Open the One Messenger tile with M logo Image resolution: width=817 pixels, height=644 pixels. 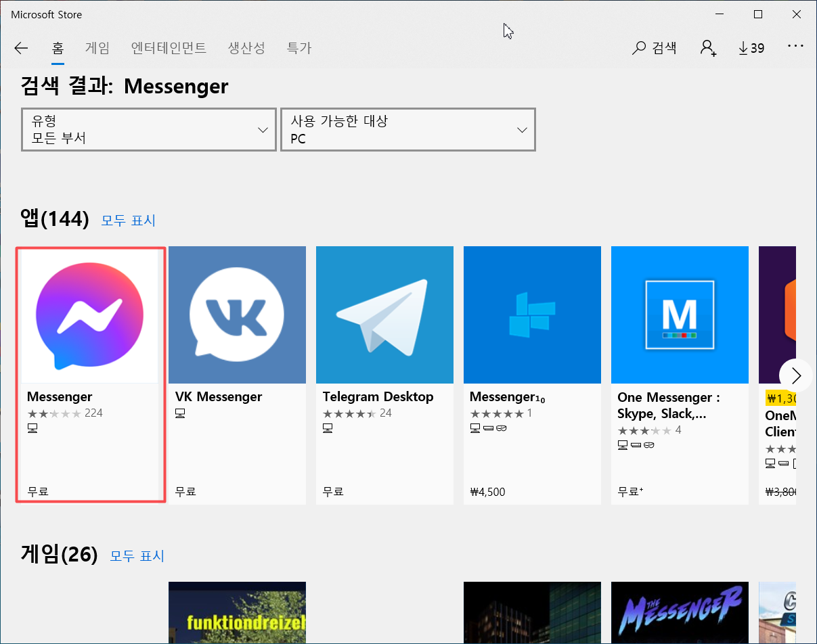tap(680, 315)
